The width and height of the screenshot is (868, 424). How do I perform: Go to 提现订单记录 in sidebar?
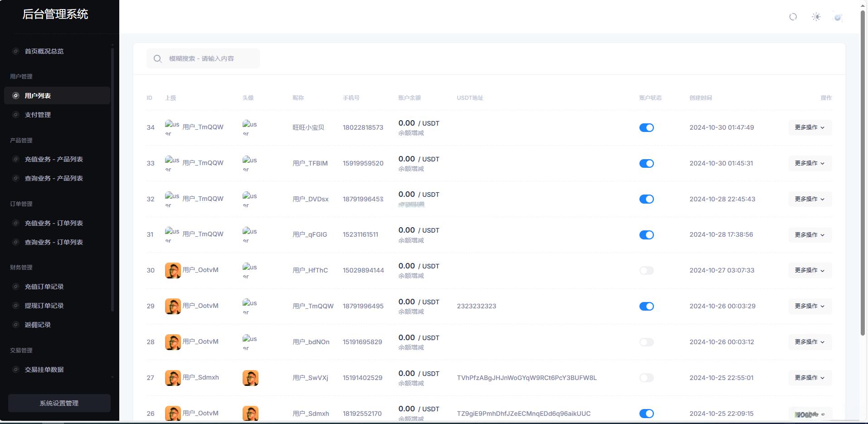click(44, 306)
